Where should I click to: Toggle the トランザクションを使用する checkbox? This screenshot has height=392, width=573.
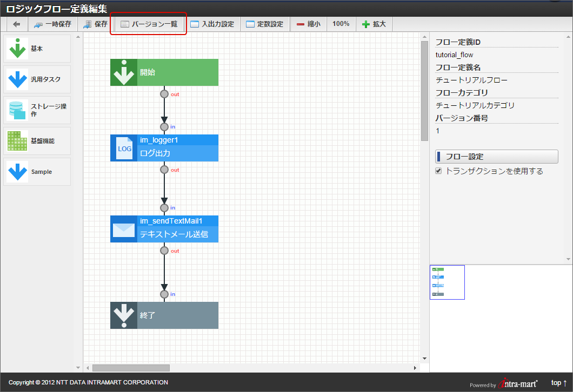pyautogui.click(x=438, y=171)
